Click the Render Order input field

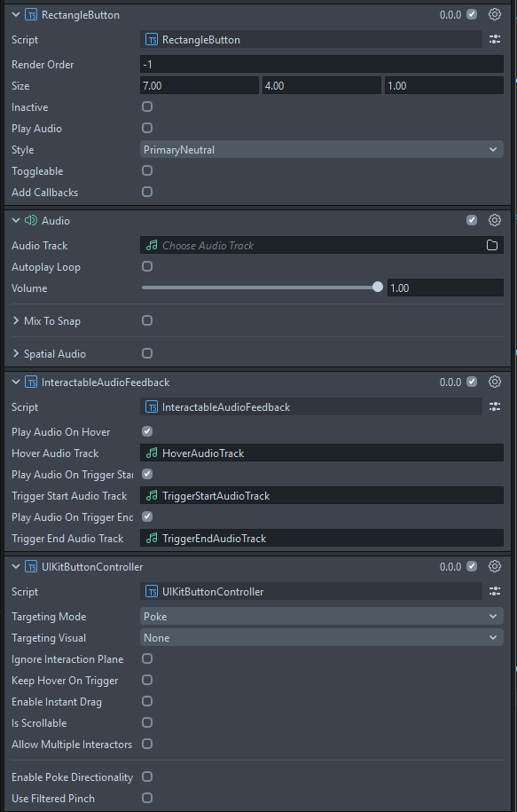tap(319, 64)
